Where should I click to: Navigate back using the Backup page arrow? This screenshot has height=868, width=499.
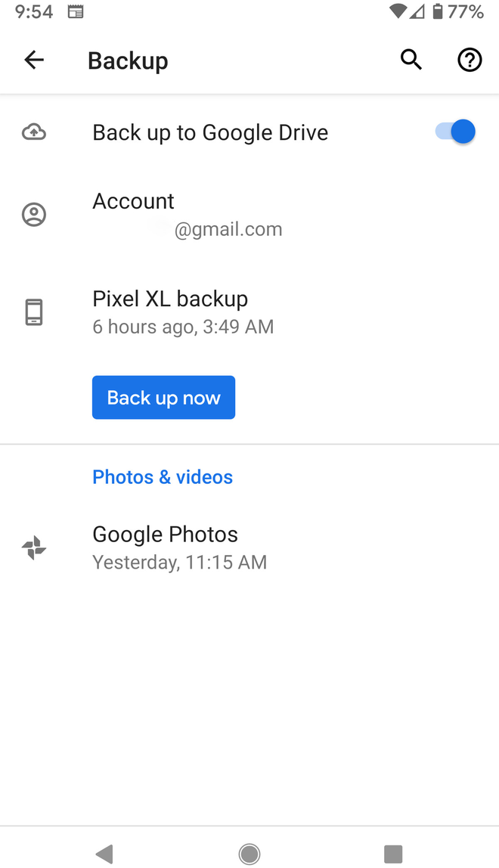coord(33,60)
